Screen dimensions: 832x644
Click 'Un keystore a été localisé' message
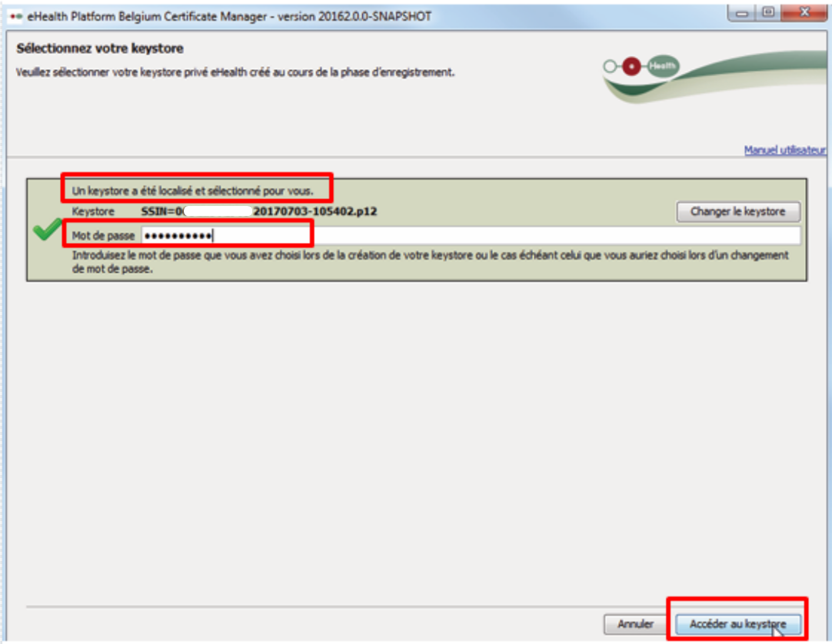[192, 191]
